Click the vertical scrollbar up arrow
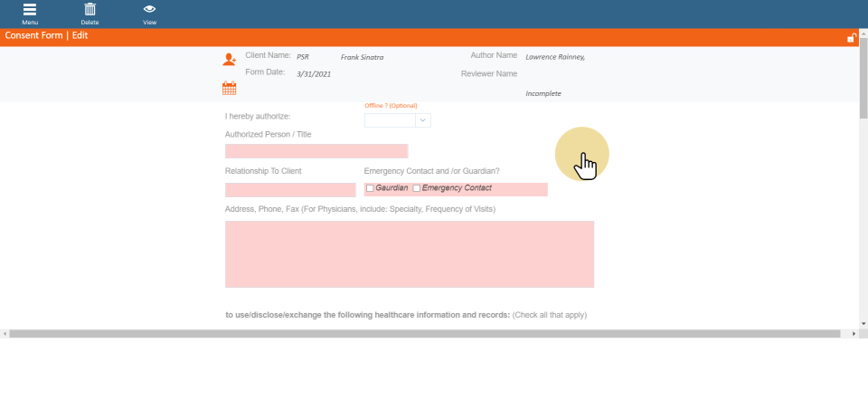The height and width of the screenshot is (400, 868). coord(863,34)
